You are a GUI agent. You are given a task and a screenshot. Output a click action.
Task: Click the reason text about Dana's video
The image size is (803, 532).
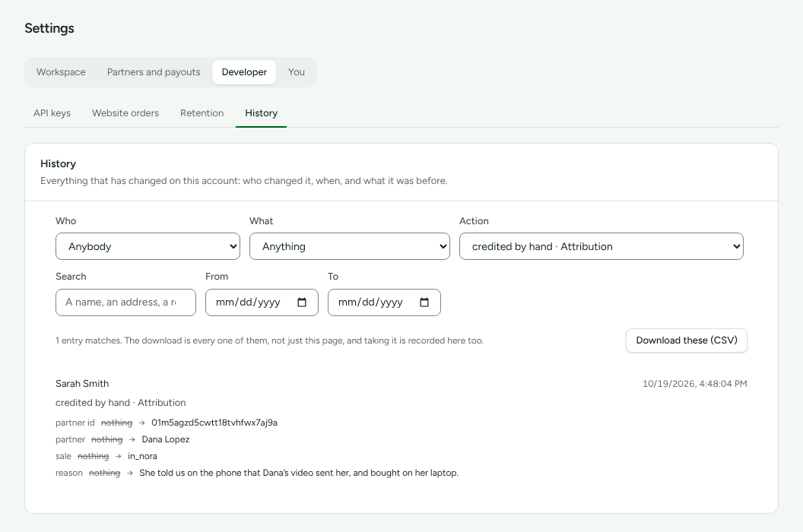[299, 473]
